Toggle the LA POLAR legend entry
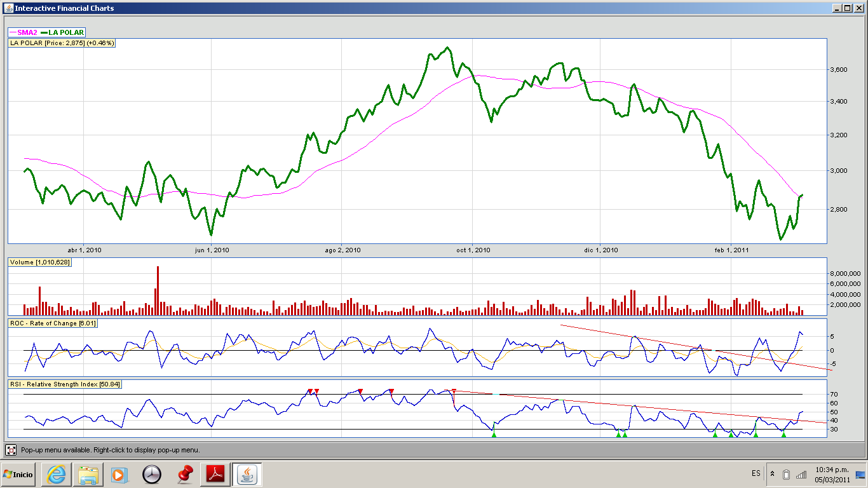Viewport: 868px width, 488px height. [62, 32]
